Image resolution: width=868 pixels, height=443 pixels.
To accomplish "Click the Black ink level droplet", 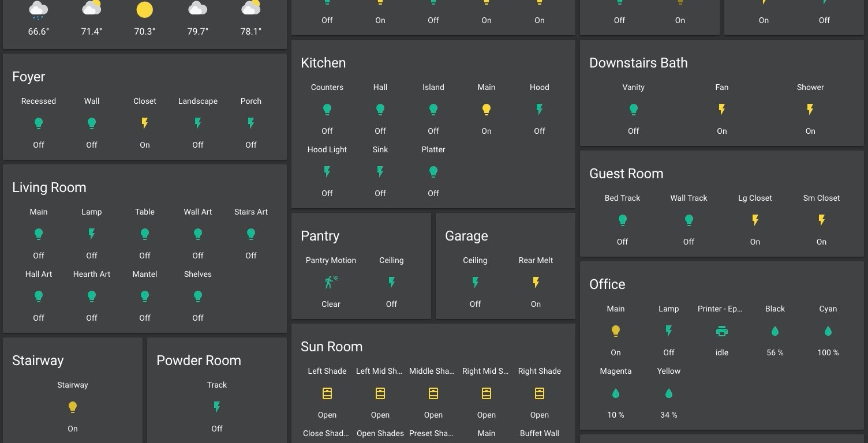I will 775,331.
